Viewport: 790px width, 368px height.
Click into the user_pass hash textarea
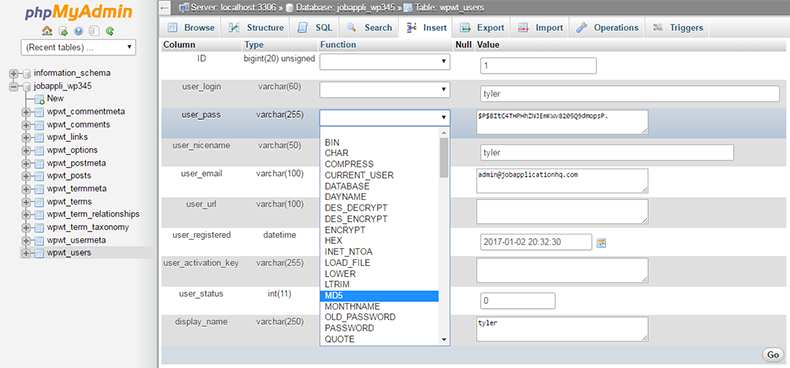[562, 122]
